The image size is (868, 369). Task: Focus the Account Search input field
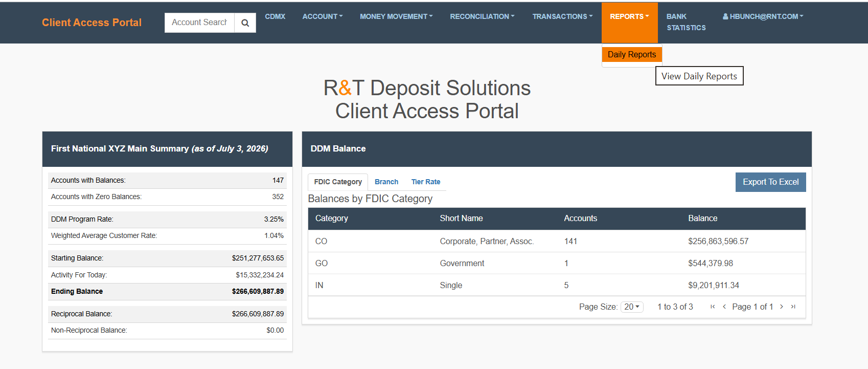pos(199,23)
